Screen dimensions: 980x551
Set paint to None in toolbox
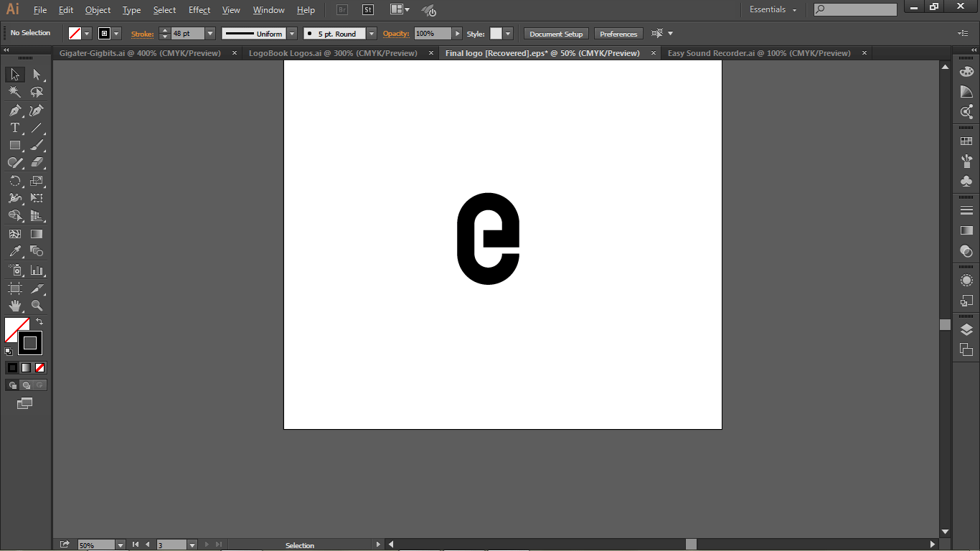40,367
